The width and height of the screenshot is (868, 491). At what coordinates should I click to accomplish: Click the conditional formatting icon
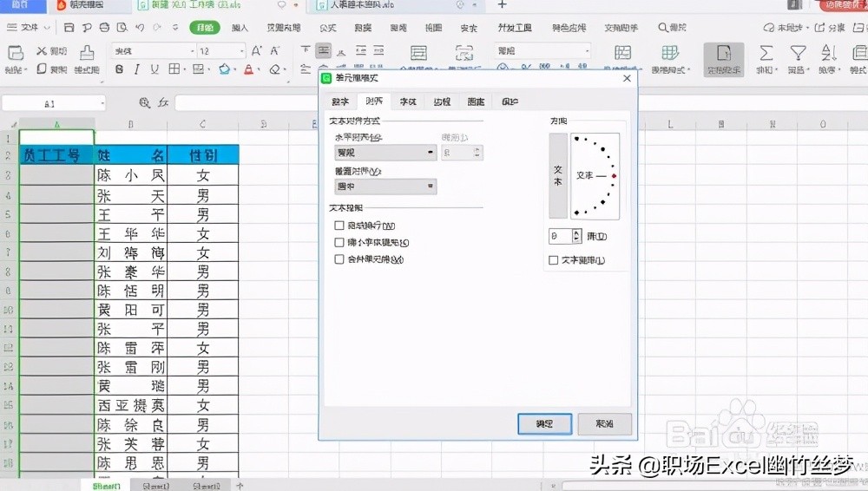622,53
